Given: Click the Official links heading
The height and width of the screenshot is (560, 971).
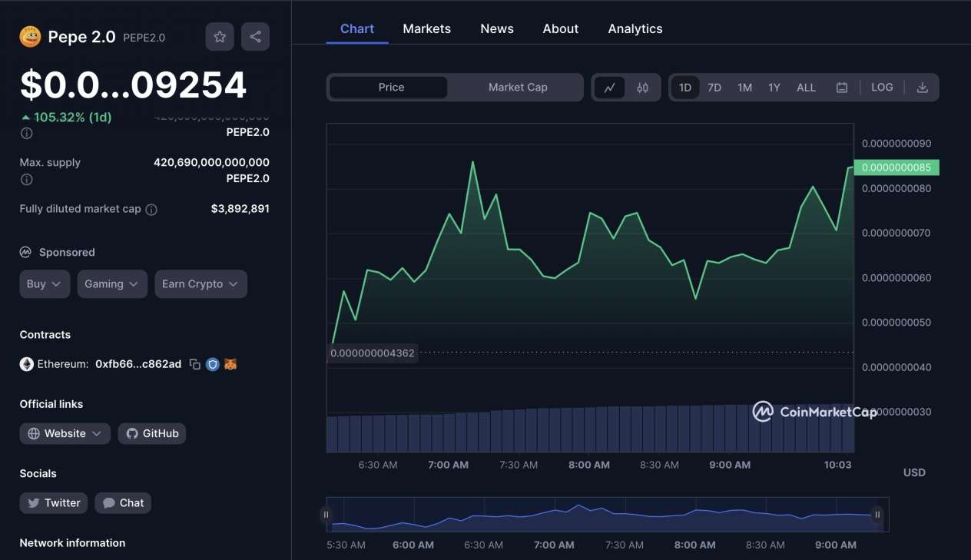Looking at the screenshot, I should pos(51,404).
